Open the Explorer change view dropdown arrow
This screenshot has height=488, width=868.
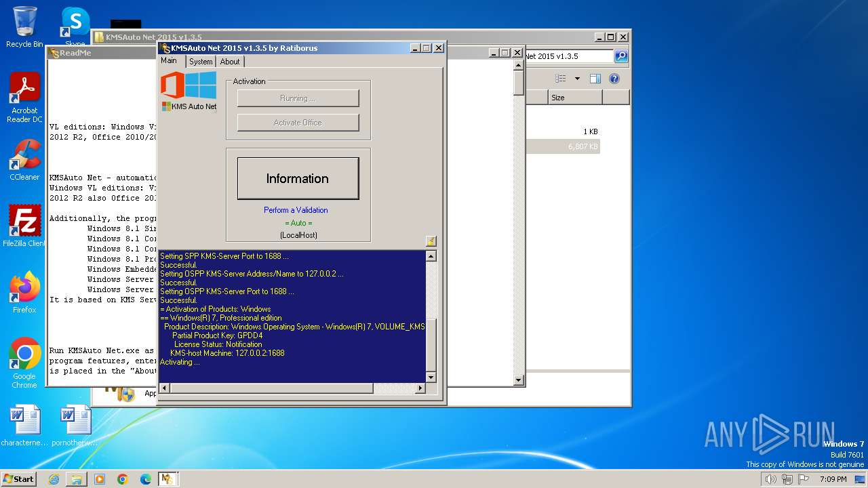pyautogui.click(x=577, y=79)
